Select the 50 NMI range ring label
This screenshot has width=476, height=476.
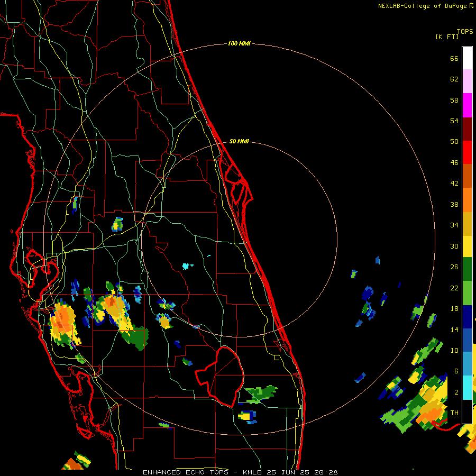tap(239, 141)
